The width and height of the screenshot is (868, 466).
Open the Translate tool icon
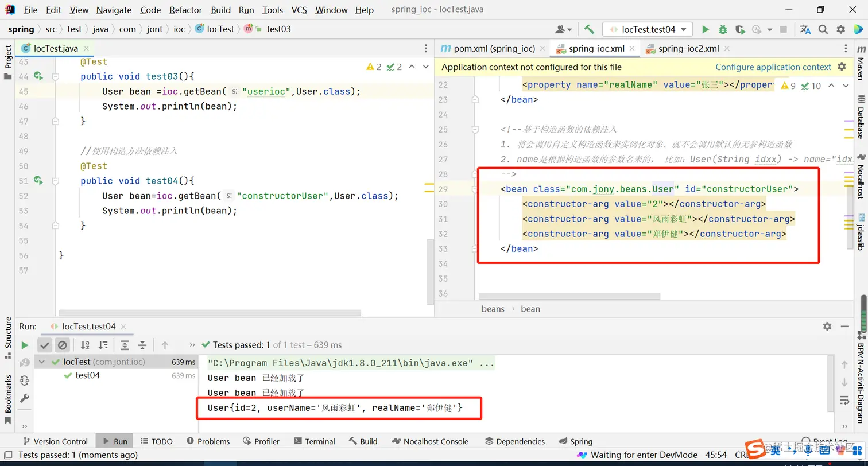(x=805, y=29)
